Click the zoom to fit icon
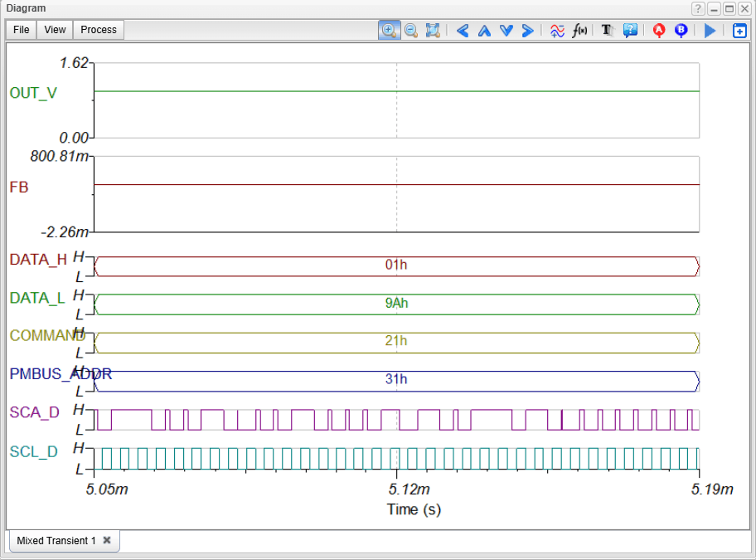 (433, 30)
